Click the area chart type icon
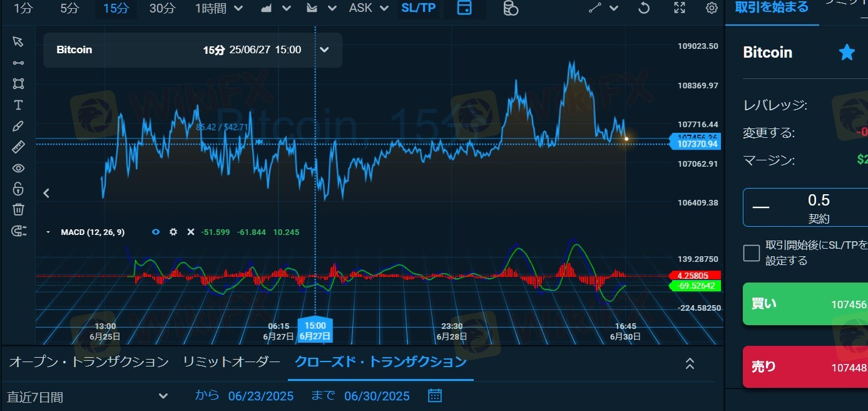The height and width of the screenshot is (411, 868). coord(267,8)
